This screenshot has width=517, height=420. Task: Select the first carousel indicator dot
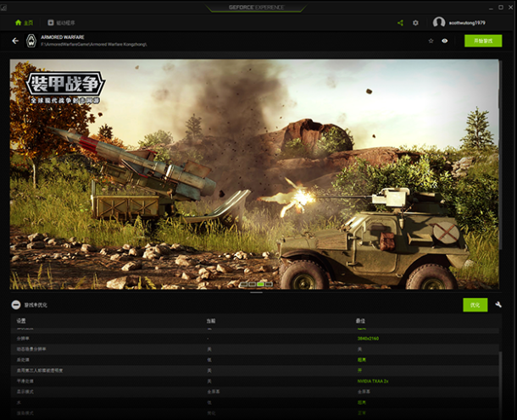coord(244,284)
